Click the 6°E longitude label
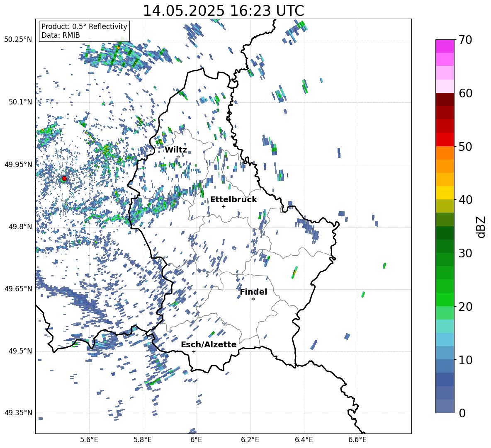Screen dimensions: 491x448 point(196,440)
